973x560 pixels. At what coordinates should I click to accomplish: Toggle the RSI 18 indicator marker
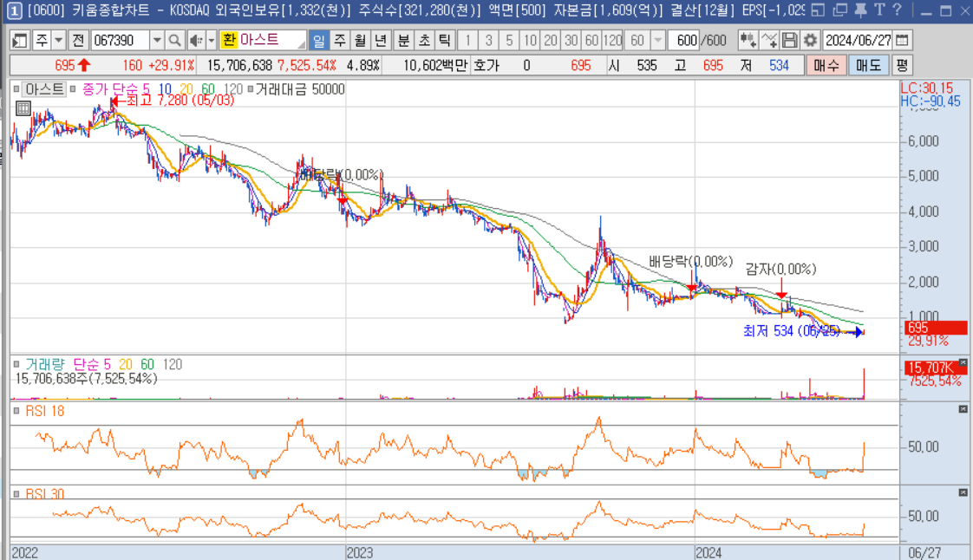pos(16,411)
